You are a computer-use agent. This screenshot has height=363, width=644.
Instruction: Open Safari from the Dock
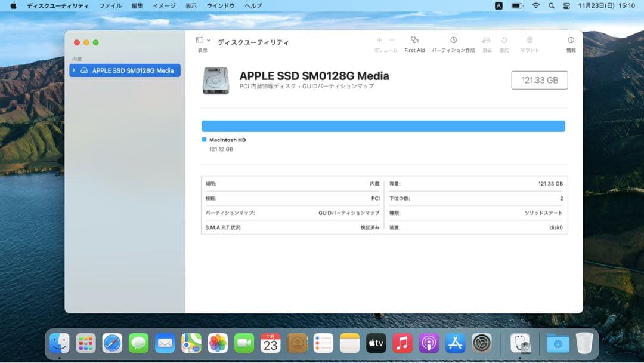(111, 343)
